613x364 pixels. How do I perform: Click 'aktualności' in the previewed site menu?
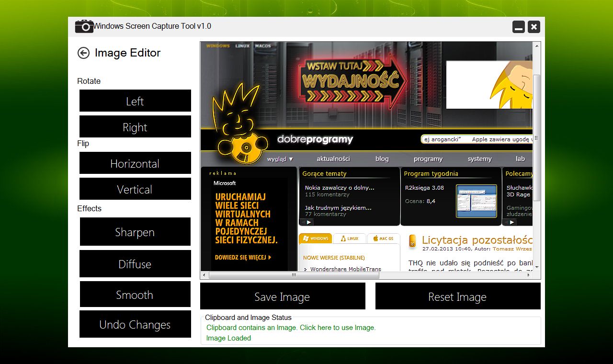[x=333, y=159]
